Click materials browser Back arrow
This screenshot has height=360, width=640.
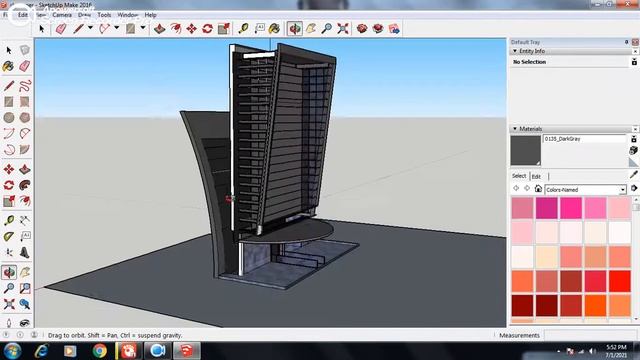[516, 189]
